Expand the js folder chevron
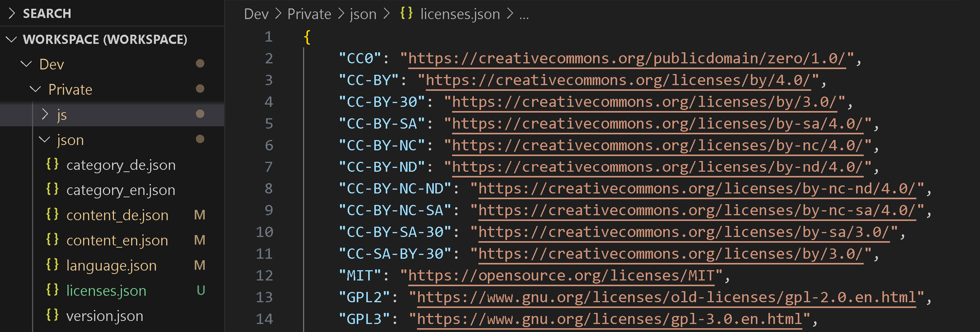980x332 pixels. coord(45,114)
